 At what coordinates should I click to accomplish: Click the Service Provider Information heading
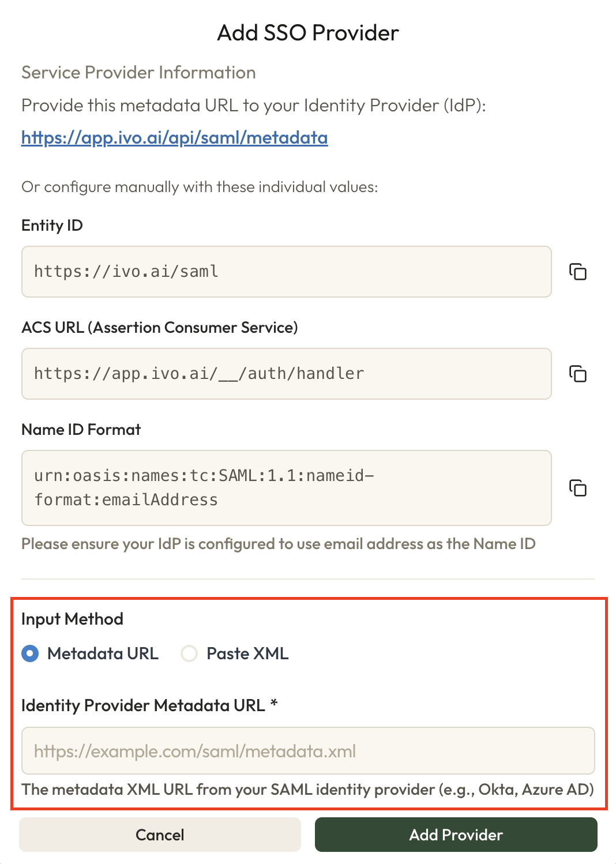pyautogui.click(x=138, y=73)
